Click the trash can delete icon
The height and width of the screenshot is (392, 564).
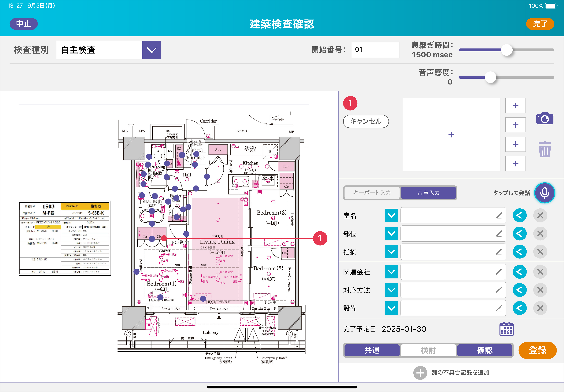(544, 149)
